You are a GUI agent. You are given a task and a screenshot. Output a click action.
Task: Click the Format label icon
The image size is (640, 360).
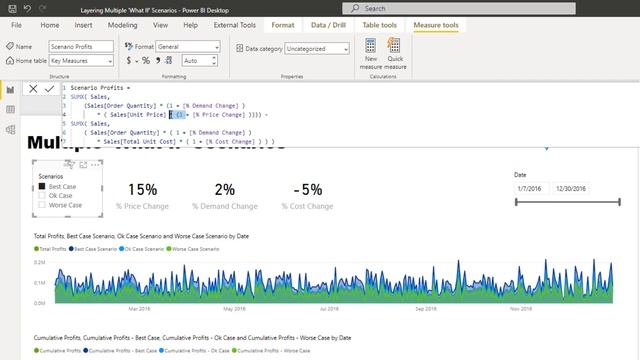tap(129, 46)
